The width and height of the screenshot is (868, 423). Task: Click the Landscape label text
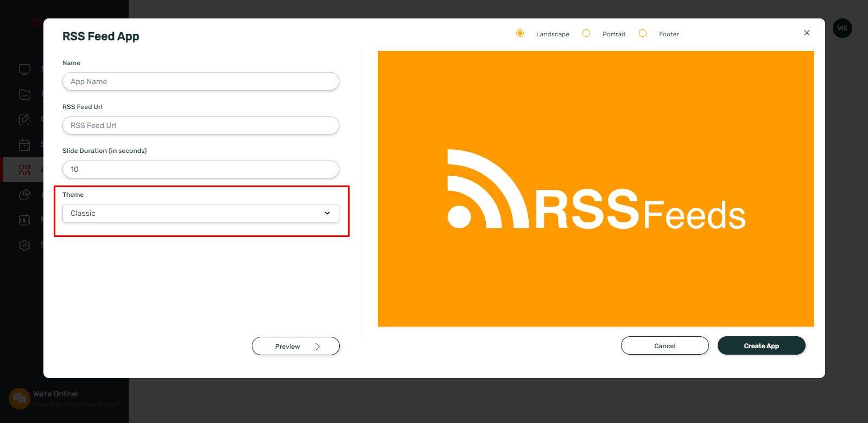tap(553, 34)
